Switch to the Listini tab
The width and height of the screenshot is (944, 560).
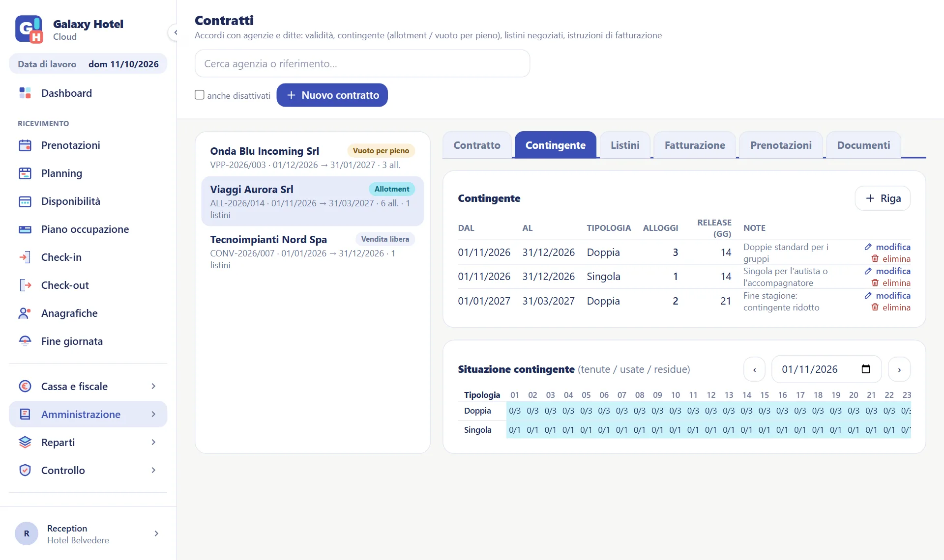625,145
